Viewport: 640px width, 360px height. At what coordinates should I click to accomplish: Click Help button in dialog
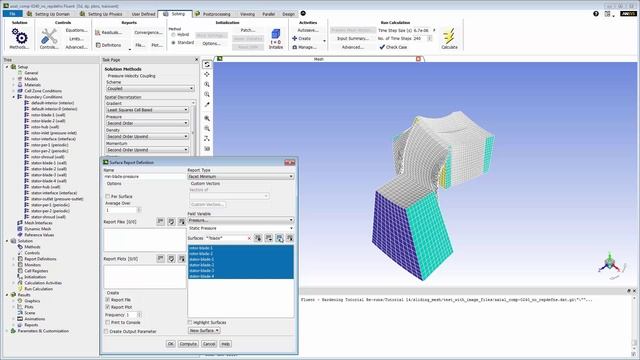[225, 344]
